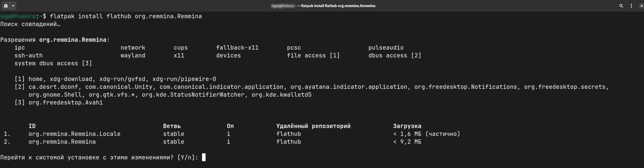
Task: Click the typed flatpak install command
Action: click(x=126, y=16)
